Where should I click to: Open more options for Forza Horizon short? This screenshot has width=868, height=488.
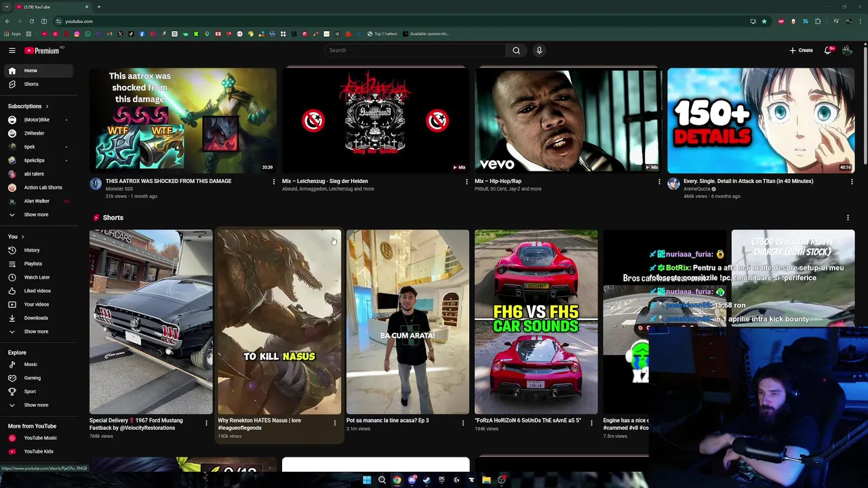tap(591, 423)
